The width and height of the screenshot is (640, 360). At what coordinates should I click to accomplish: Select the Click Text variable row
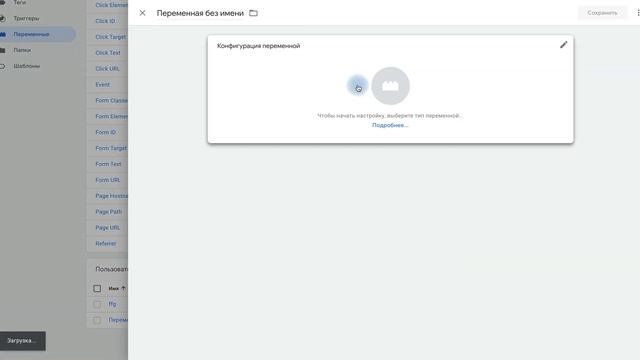click(107, 53)
